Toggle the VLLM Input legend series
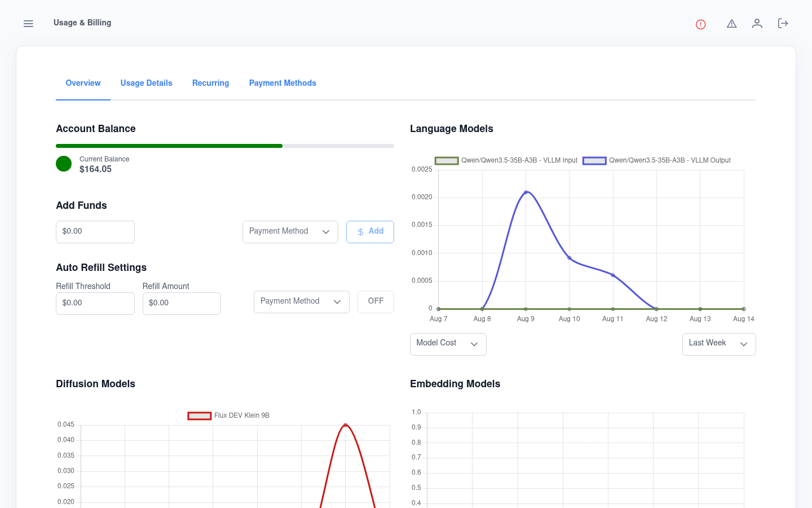Viewport: 812px width, 508px height. tap(506, 160)
